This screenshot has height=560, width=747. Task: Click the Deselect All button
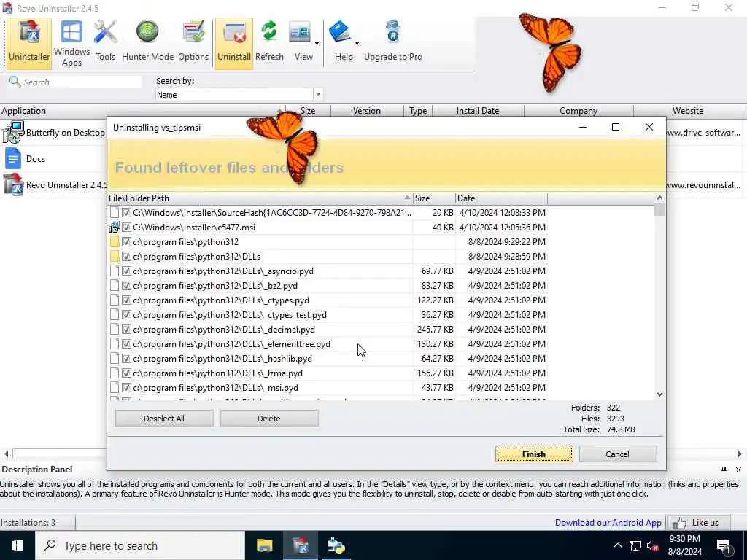(164, 419)
